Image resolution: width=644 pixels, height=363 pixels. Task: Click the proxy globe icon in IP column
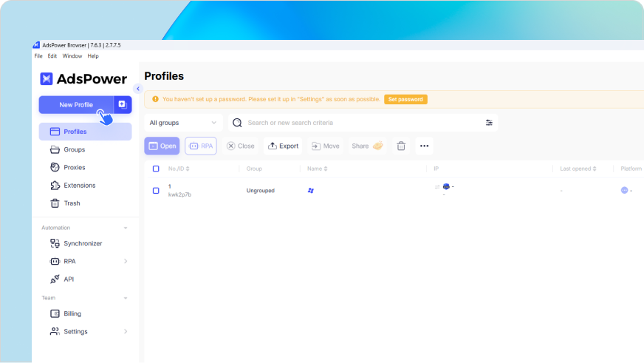point(446,186)
